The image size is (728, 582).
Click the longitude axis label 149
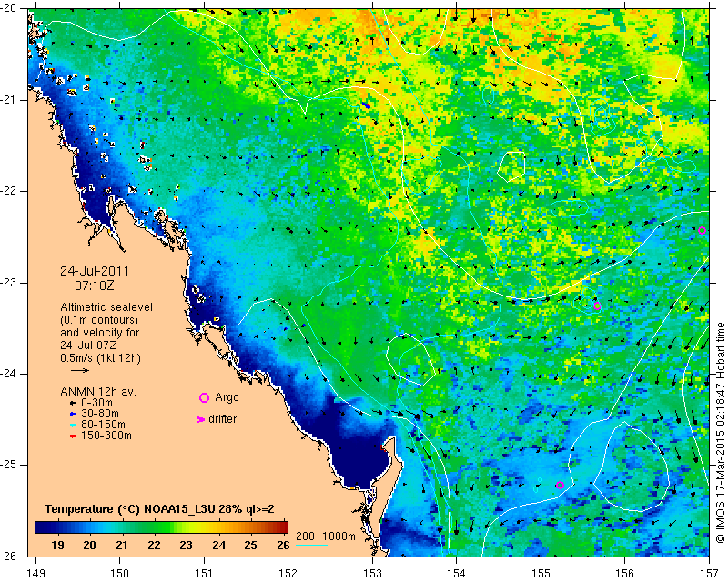36,574
